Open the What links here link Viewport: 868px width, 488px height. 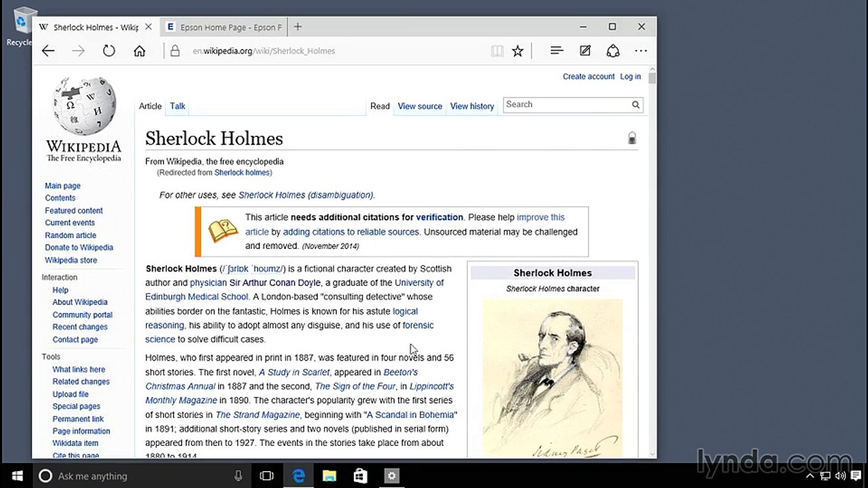(79, 369)
